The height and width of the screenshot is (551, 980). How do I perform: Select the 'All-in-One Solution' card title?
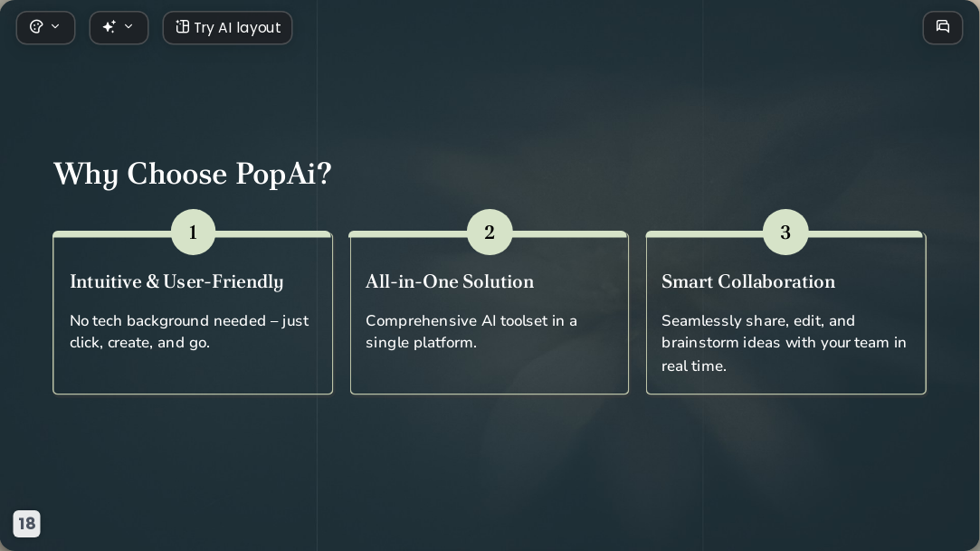click(450, 281)
